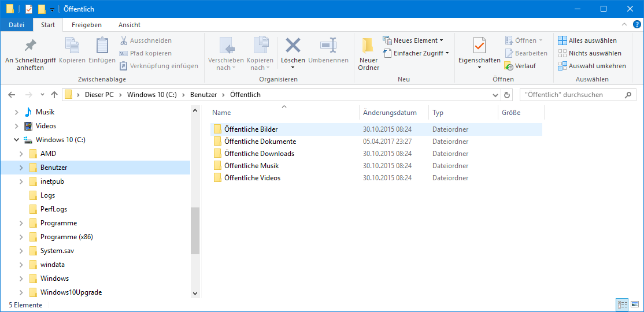Click Windows 10 (C:) in address path
This screenshot has width=644, height=312.
pyautogui.click(x=151, y=95)
